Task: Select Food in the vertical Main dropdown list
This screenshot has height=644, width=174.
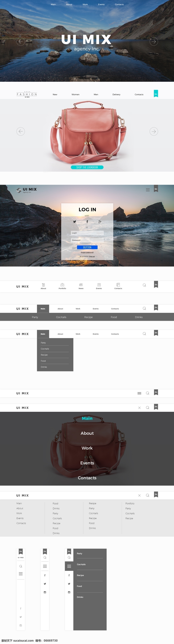Action: click(x=43, y=361)
